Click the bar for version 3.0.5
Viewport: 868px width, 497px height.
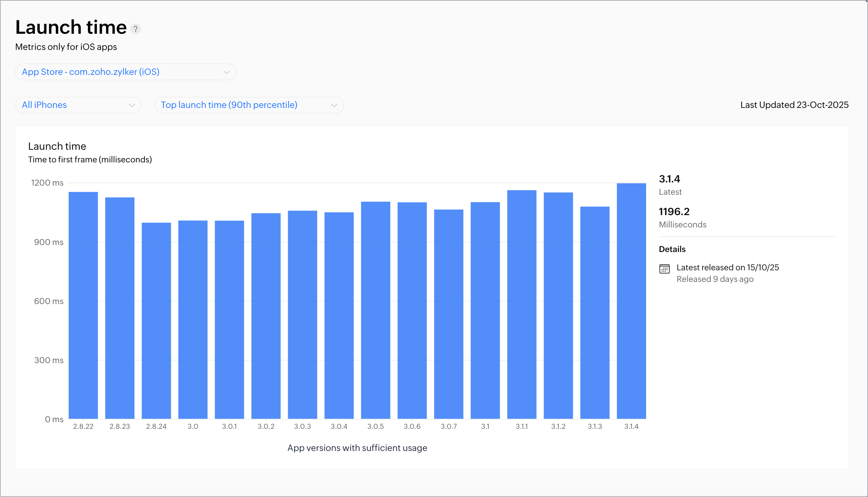tap(376, 310)
